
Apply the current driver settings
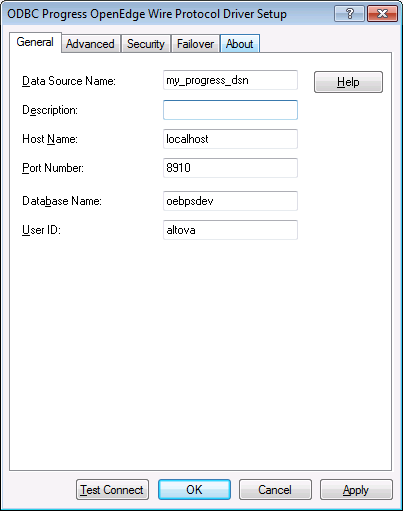click(x=356, y=490)
